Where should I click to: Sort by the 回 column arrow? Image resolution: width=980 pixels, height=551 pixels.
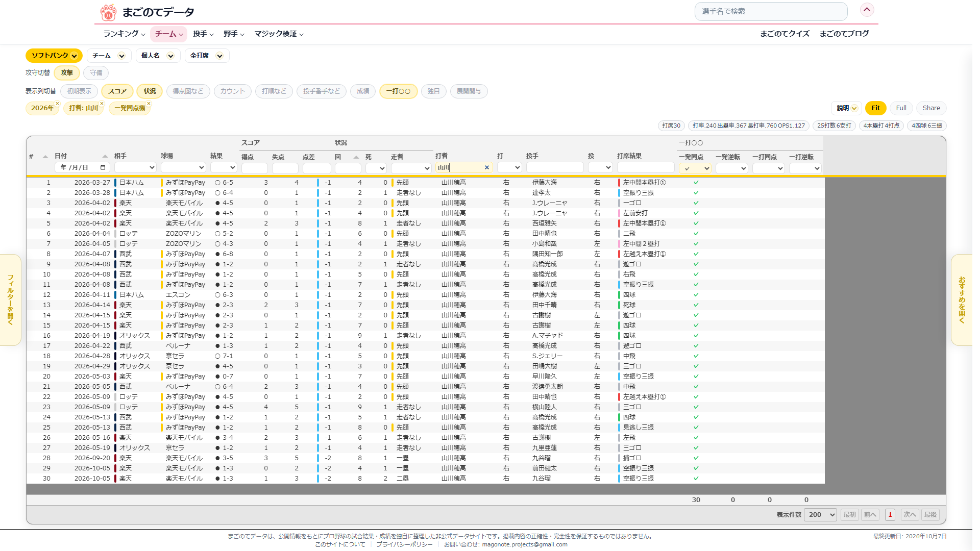point(356,157)
